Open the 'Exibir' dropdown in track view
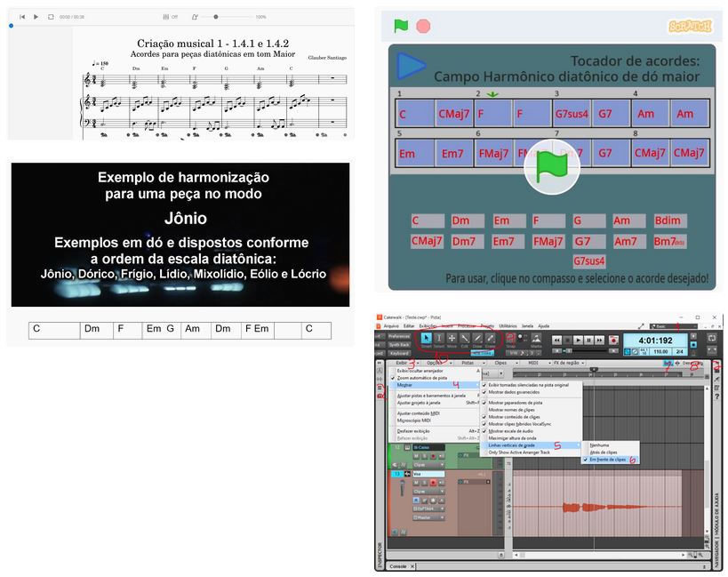 pyautogui.click(x=403, y=363)
